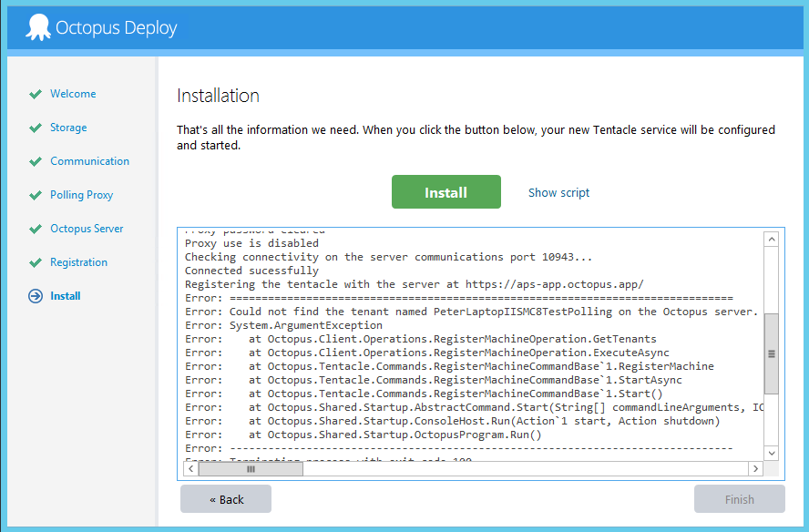Open the Storage step

[x=68, y=128]
